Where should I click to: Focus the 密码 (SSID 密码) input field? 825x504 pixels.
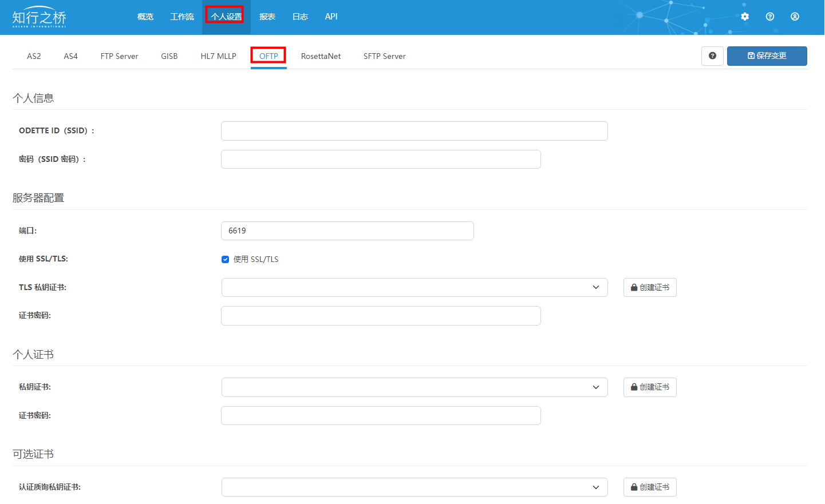[x=381, y=160]
